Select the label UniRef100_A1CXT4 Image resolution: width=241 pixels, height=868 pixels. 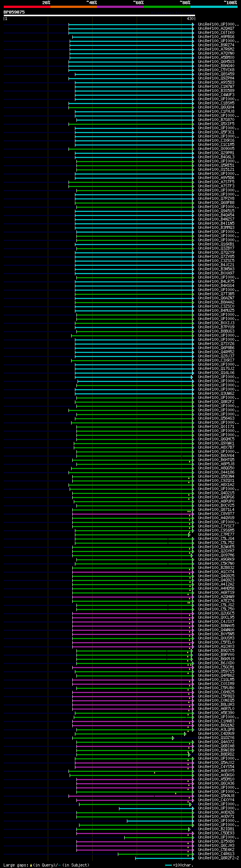[x=216, y=572]
